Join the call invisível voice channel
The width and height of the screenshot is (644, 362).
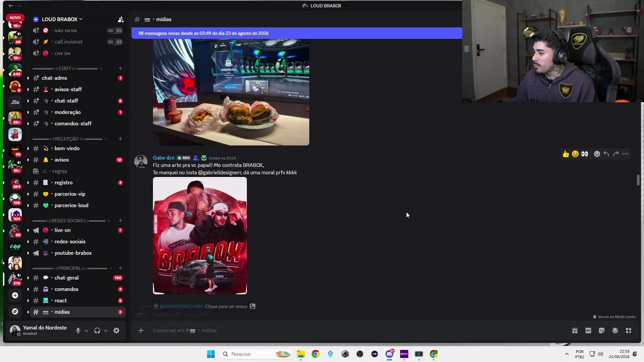(77, 42)
